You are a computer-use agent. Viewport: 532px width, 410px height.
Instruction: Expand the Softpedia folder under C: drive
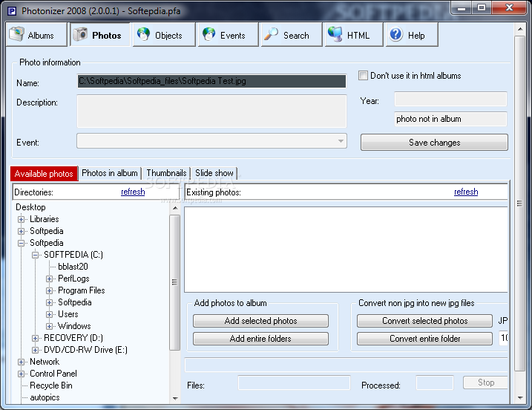[49, 302]
